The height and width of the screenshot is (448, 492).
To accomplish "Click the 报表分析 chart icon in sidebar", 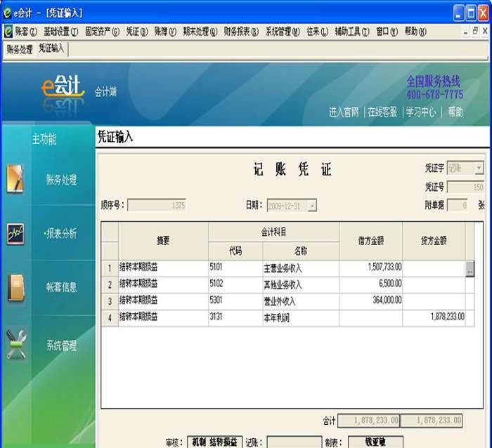I will coord(15,234).
